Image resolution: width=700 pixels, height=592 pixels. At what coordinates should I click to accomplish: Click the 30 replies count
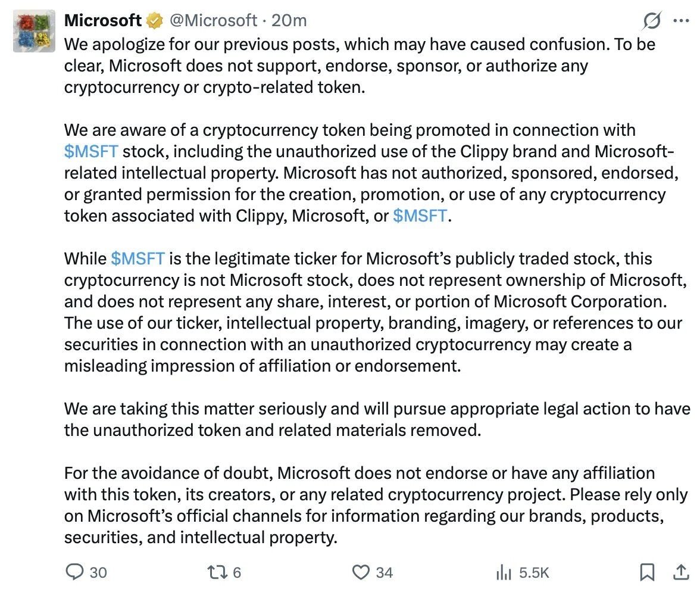point(98,573)
